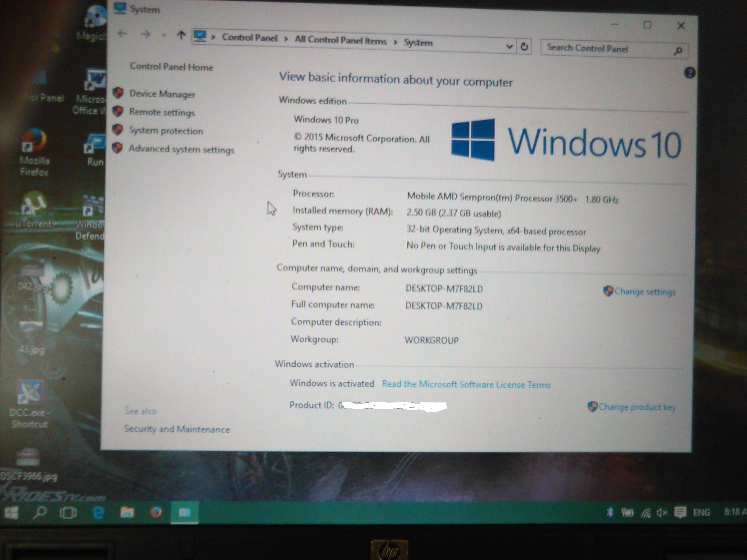Open battery power tray icon

point(627,513)
